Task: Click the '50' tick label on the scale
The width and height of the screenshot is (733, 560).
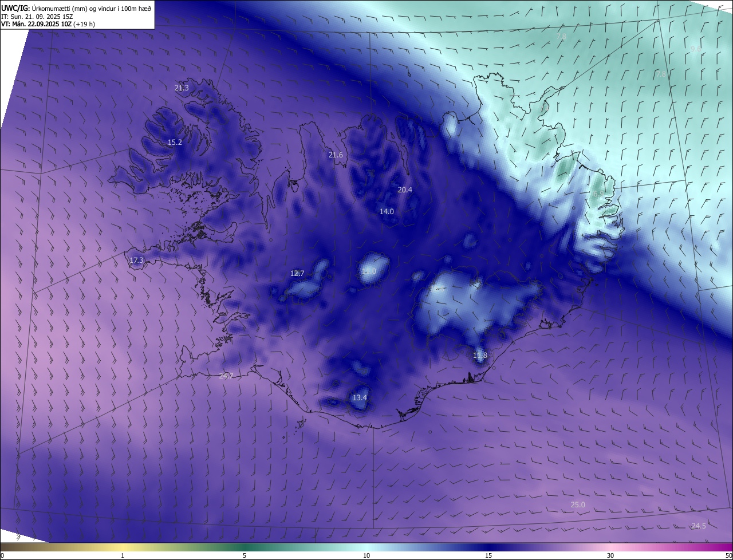Action: pyautogui.click(x=728, y=555)
